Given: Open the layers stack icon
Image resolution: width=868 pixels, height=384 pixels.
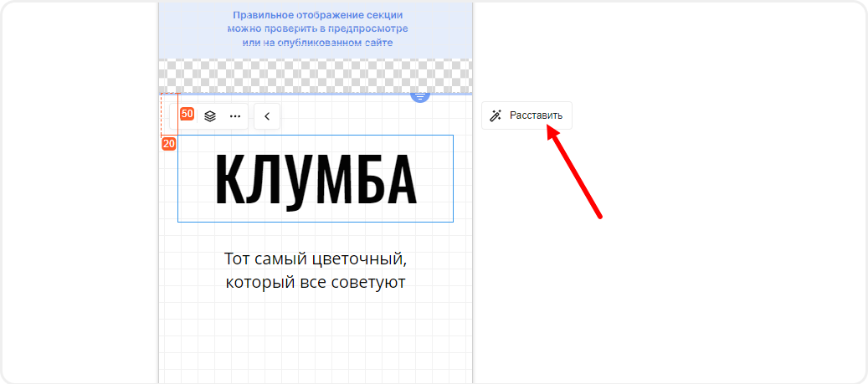Looking at the screenshot, I should [x=210, y=116].
